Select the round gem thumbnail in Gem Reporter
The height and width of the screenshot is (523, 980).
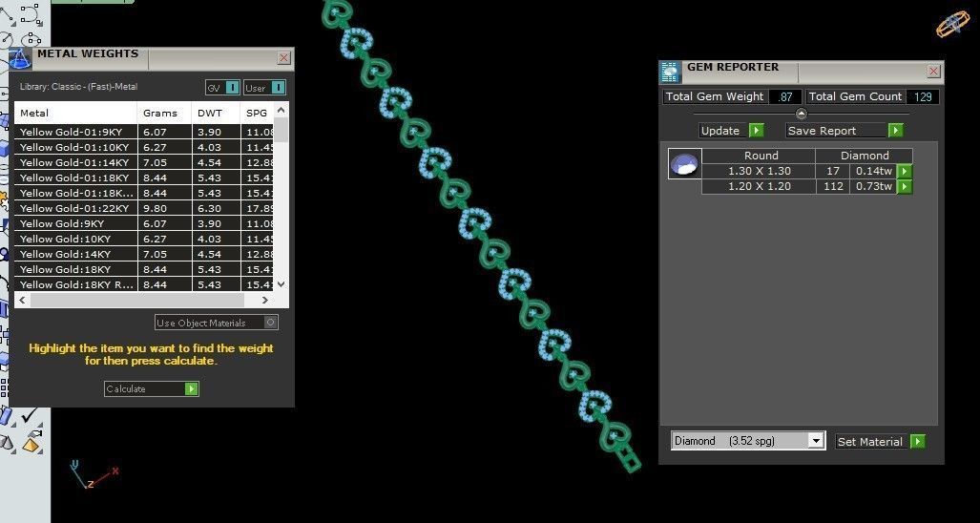[x=684, y=164]
